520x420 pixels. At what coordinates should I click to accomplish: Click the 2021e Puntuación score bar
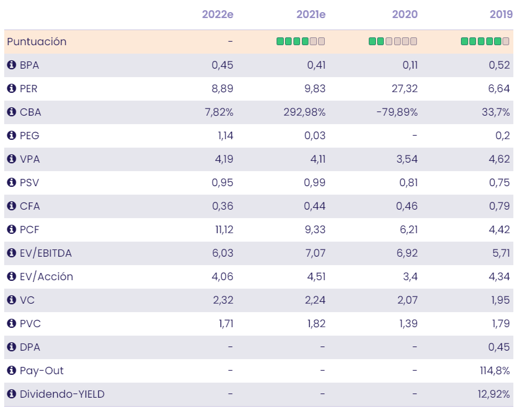[x=301, y=42]
